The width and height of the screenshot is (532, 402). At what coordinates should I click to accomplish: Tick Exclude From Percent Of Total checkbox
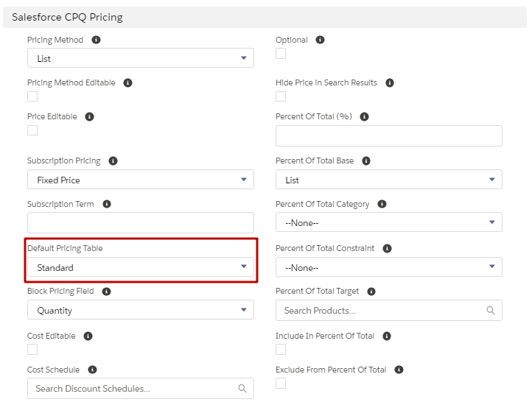[281, 383]
